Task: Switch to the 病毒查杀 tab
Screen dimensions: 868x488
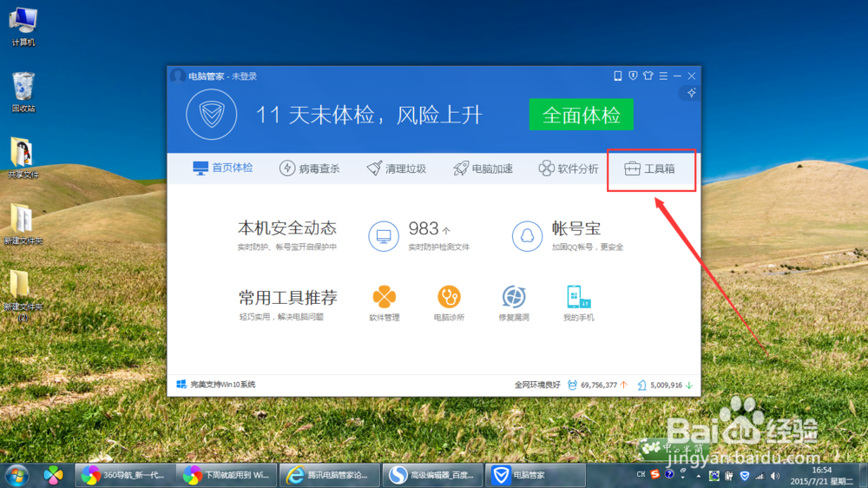Action: tap(310, 168)
